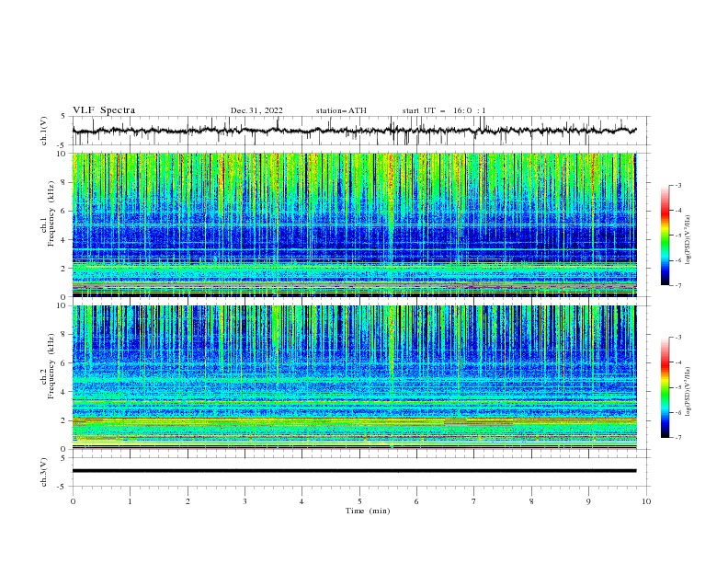Click time axis tick label "1"
This screenshot has height=563, width=728.
[131, 501]
